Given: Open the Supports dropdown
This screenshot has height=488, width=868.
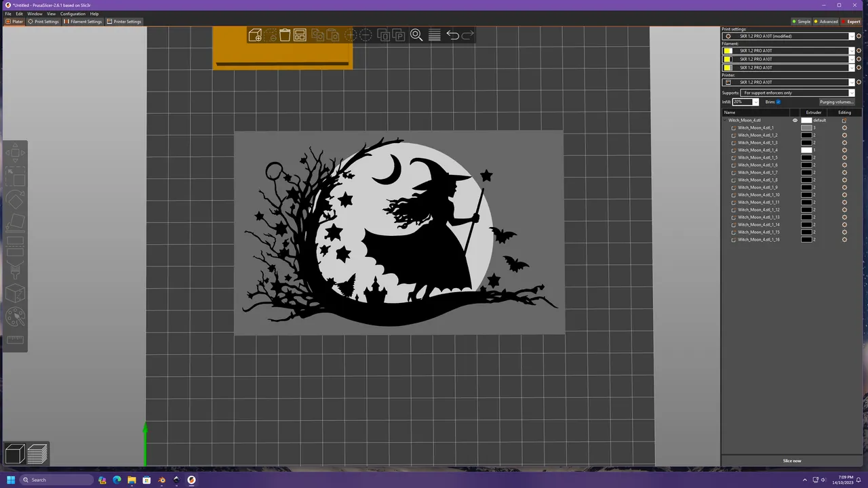Looking at the screenshot, I should pyautogui.click(x=797, y=93).
